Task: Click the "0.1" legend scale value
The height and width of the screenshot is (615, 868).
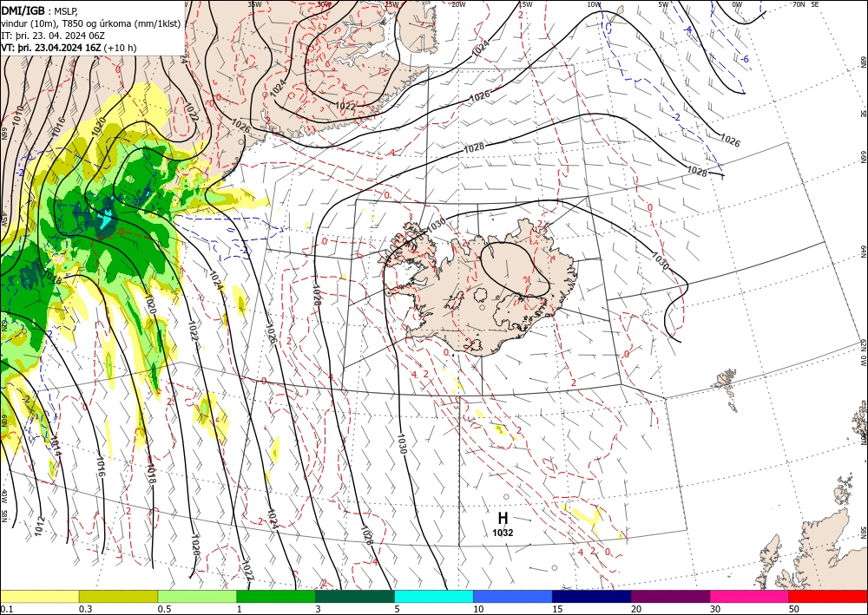Action: 5,609
